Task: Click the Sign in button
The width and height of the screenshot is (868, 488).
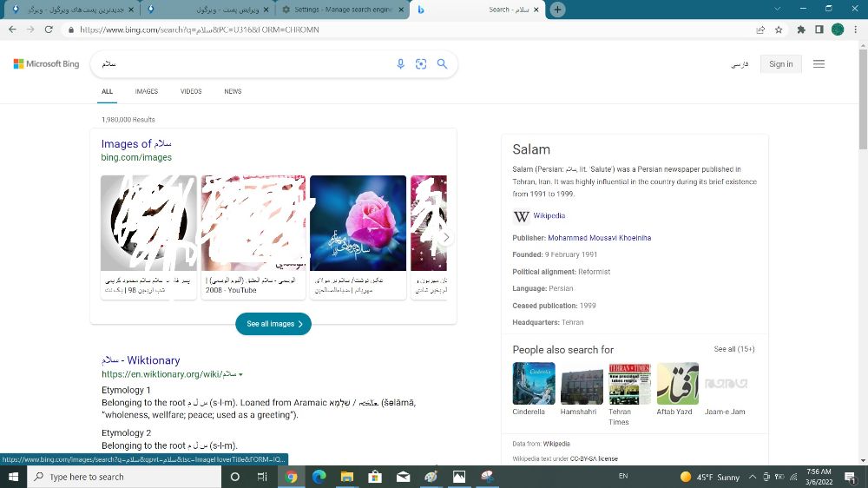Action: pos(781,63)
